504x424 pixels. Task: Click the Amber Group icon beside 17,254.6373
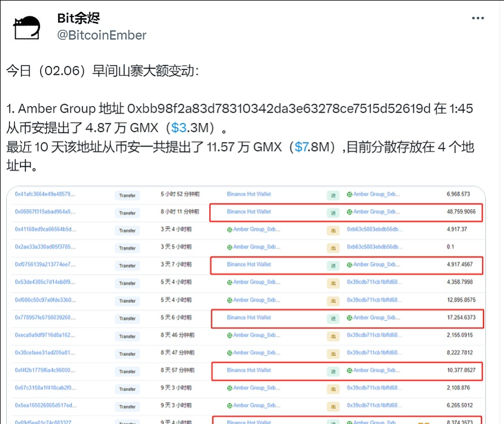point(348,317)
